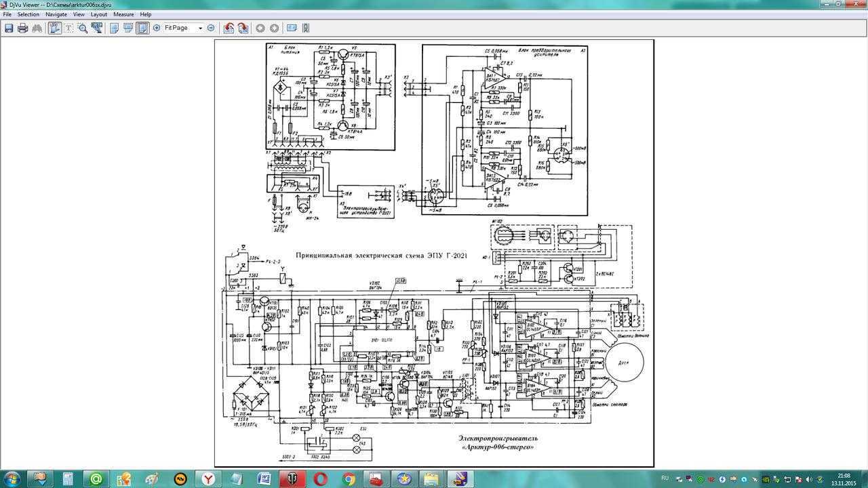Switch to single page layout
This screenshot has height=488, width=868.
(114, 28)
